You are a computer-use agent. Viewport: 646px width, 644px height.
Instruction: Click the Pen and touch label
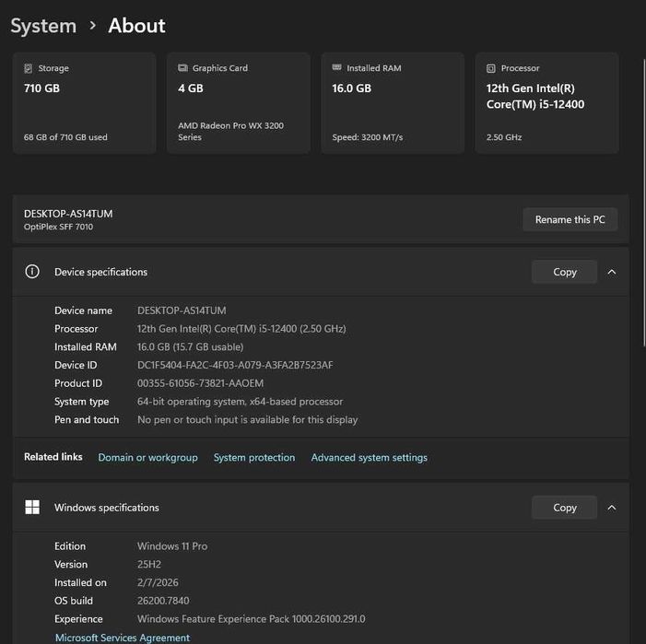[87, 419]
